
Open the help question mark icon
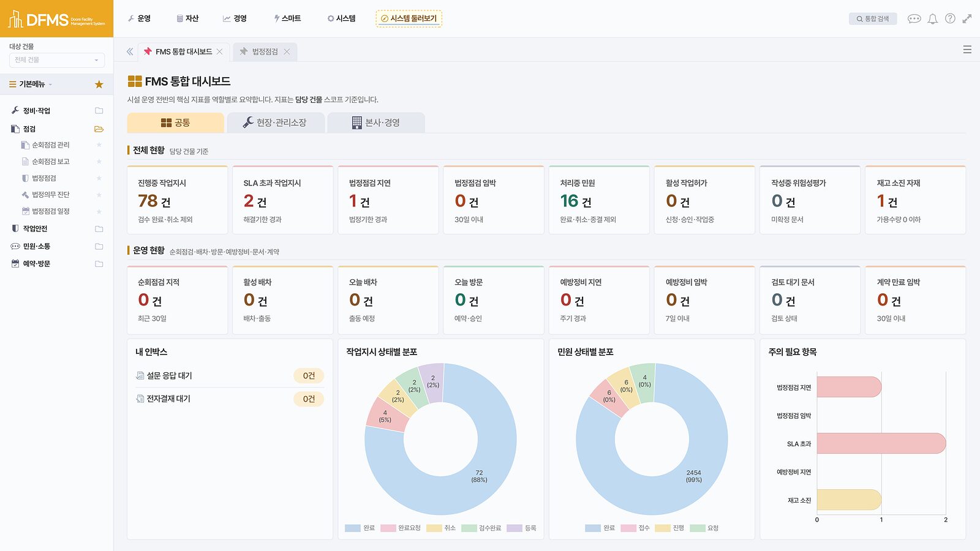click(950, 19)
